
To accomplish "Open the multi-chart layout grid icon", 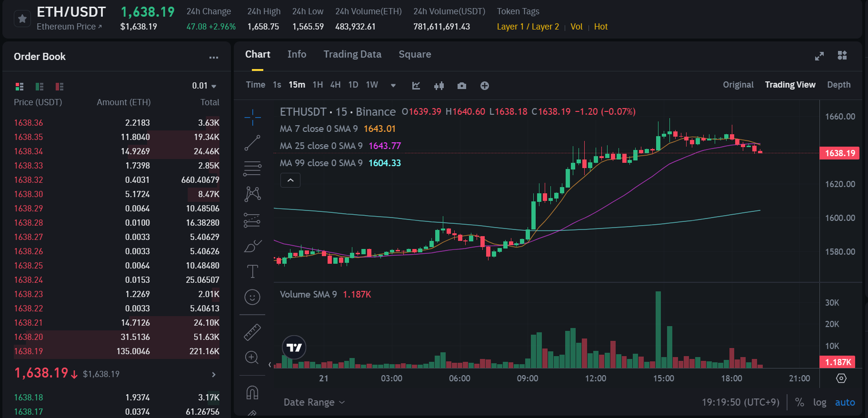I will click(842, 55).
